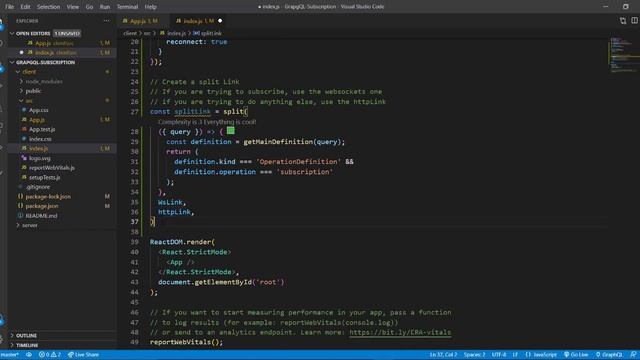Click 'Spaces: 2' indentation setting
This screenshot has height=360, width=640.
click(474, 355)
